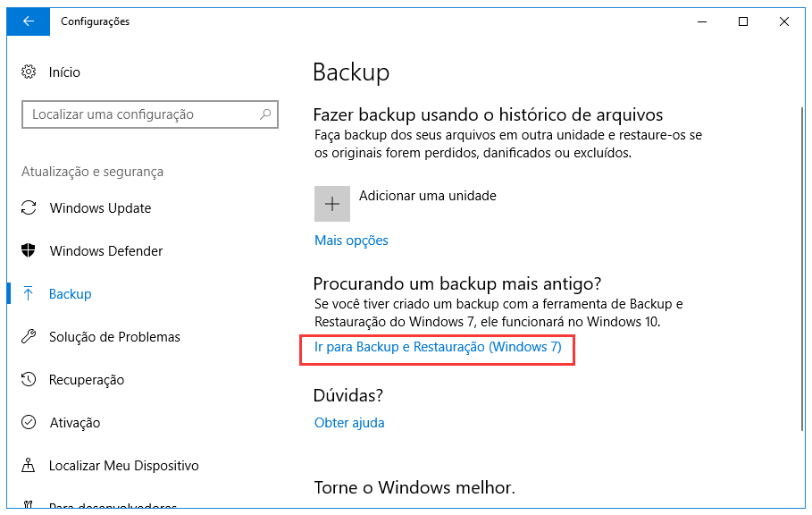
Task: Open Obter ajuda under Dúvidas
Action: (x=349, y=422)
